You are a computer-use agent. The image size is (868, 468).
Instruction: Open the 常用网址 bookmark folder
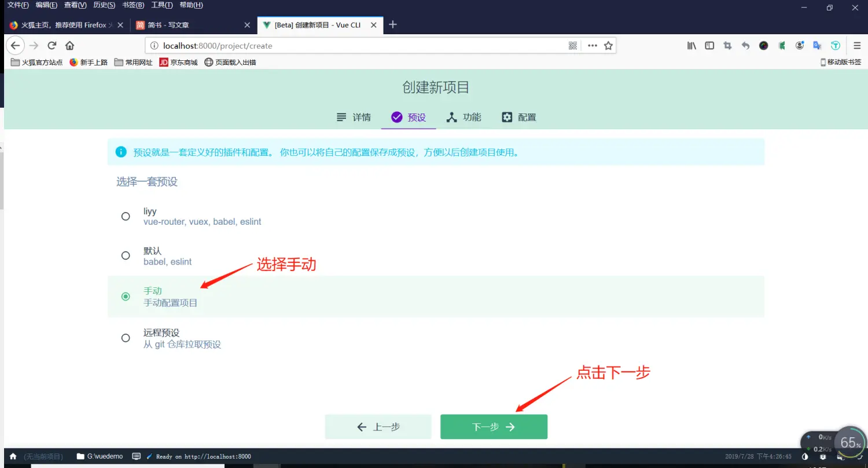point(134,62)
